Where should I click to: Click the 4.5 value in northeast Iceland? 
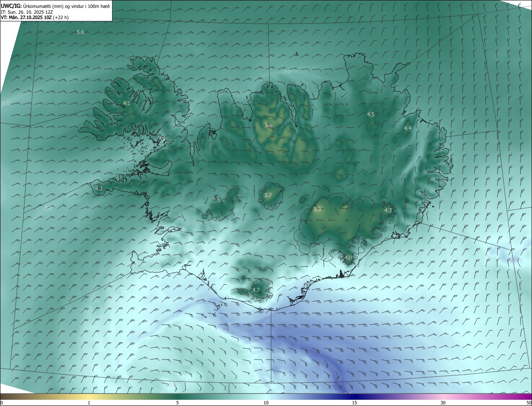click(x=371, y=114)
